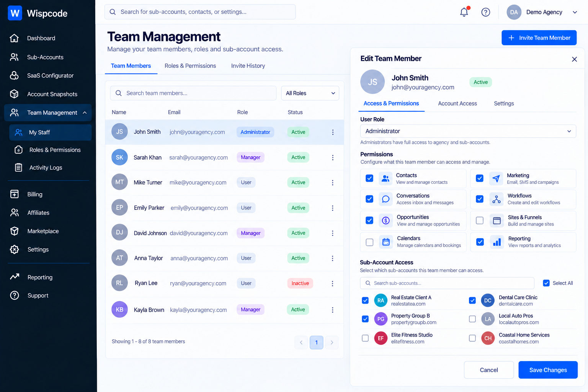Open row actions menu for Ryan Lee
Image resolution: width=588 pixels, height=392 pixels.
(332, 284)
